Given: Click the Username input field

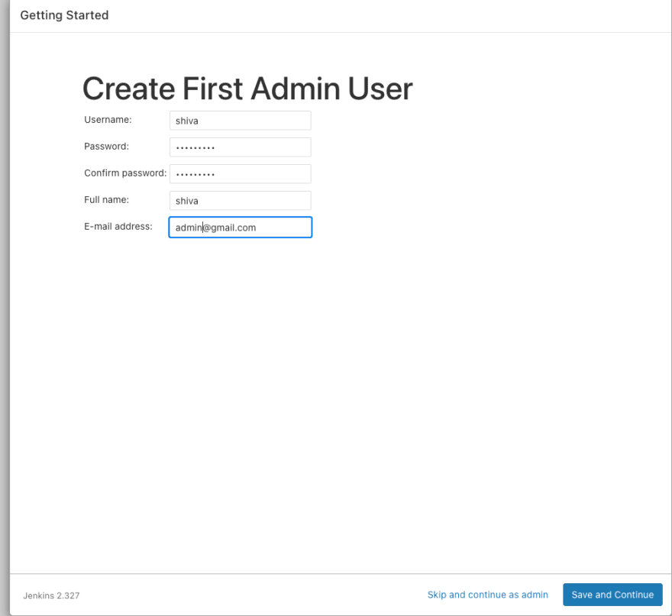Looking at the screenshot, I should pyautogui.click(x=240, y=121).
